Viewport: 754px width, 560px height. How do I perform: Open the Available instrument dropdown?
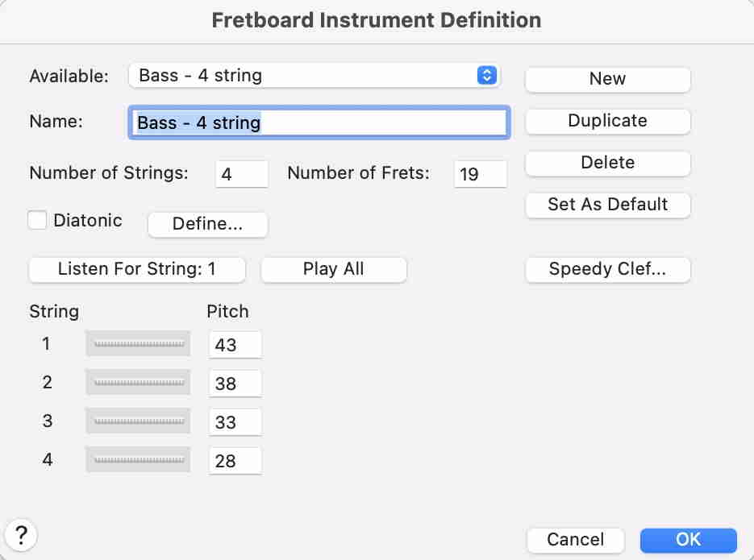click(314, 76)
